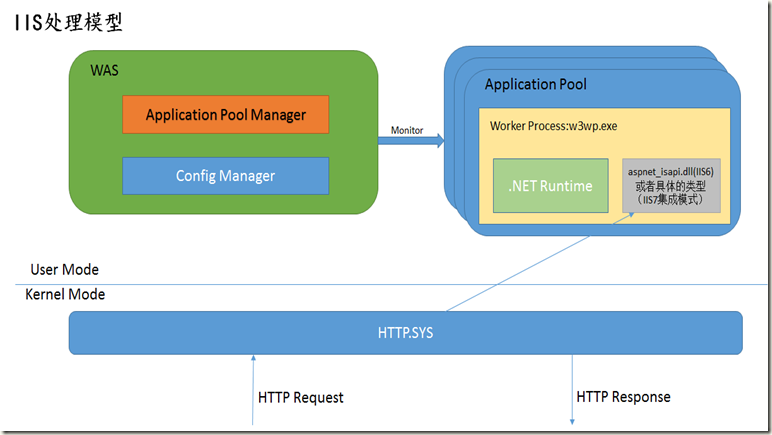The width and height of the screenshot is (772, 435).
Task: Click the orange Application Pool Manager box
Action: coord(225,114)
